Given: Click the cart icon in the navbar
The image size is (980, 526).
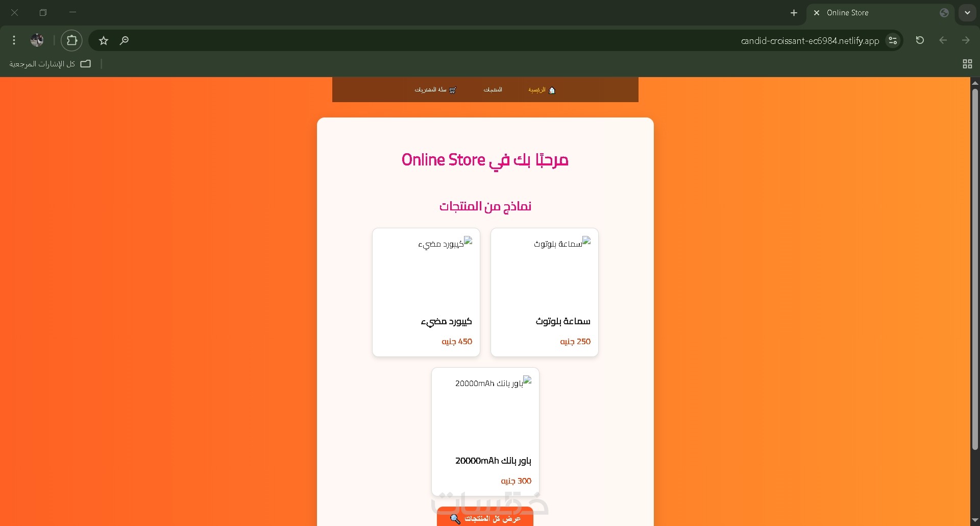Looking at the screenshot, I should click(x=452, y=90).
